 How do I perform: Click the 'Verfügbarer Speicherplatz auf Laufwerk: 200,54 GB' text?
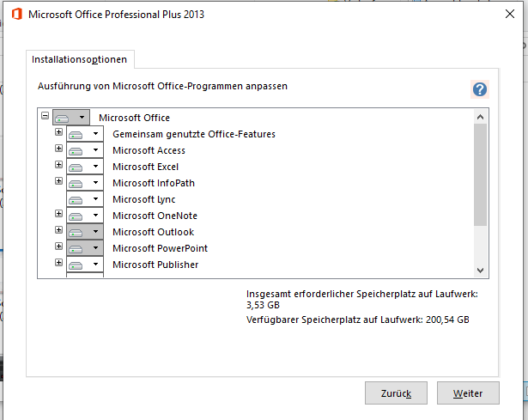[x=358, y=320]
